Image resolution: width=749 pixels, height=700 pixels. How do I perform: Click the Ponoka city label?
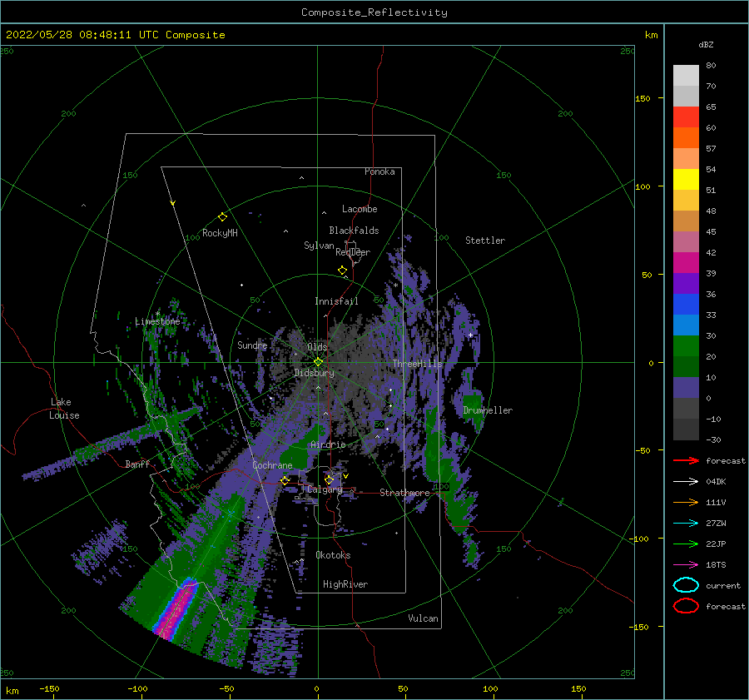[x=379, y=171]
